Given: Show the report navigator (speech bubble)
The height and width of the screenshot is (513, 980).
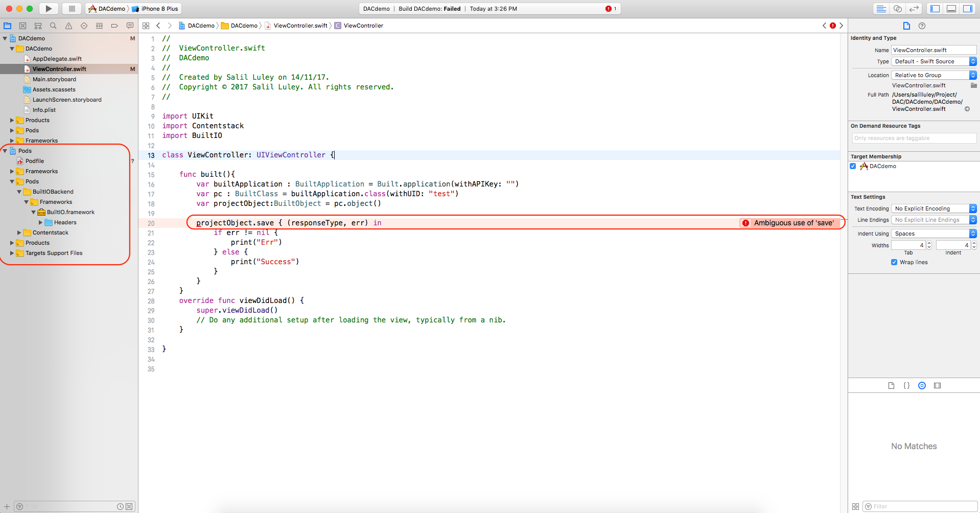Looking at the screenshot, I should [130, 26].
